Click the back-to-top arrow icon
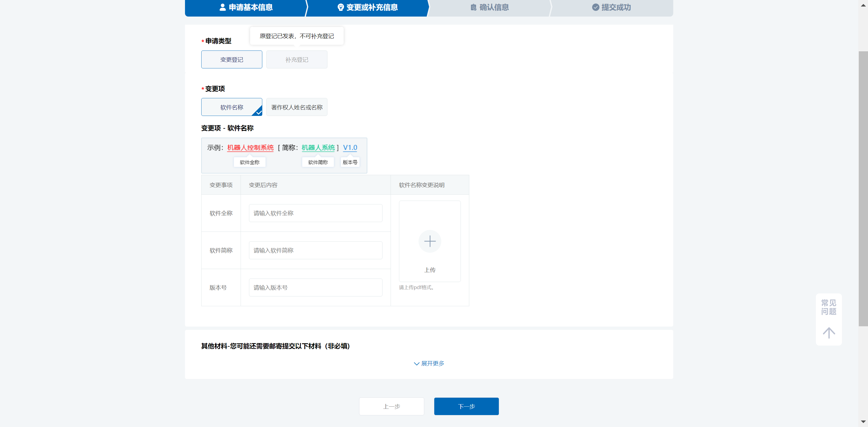Viewport: 868px width, 427px height. pyautogui.click(x=829, y=333)
